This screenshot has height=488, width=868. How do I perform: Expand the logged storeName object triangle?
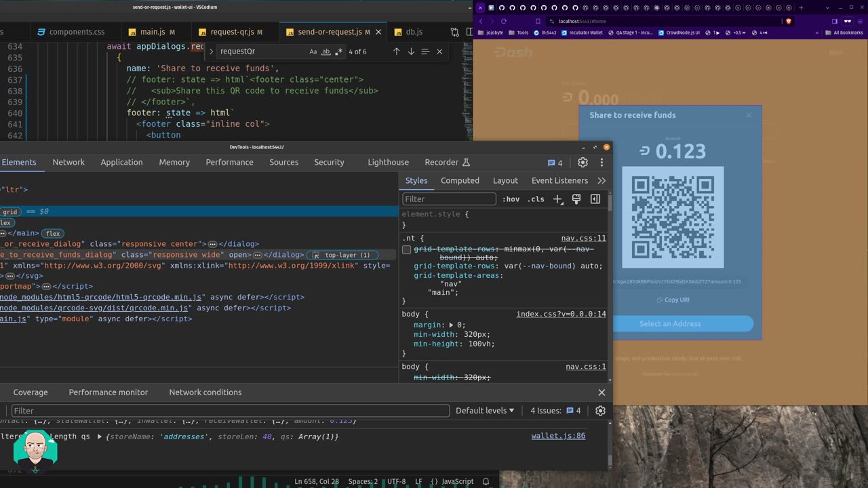[x=100, y=437]
